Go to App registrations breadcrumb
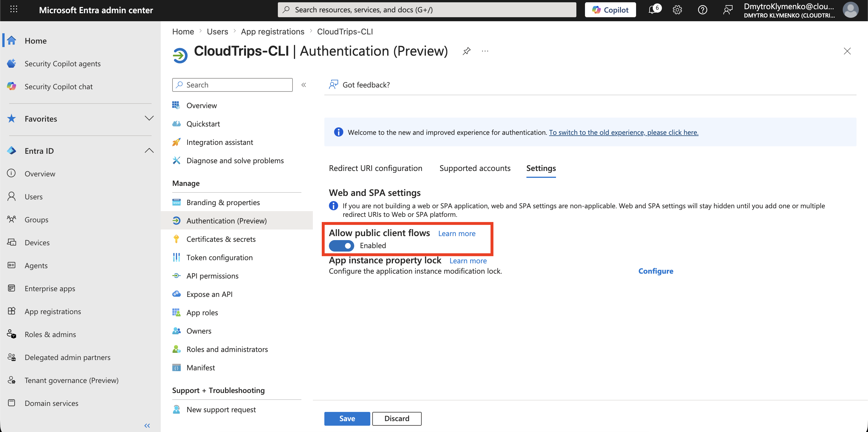 pyautogui.click(x=273, y=31)
